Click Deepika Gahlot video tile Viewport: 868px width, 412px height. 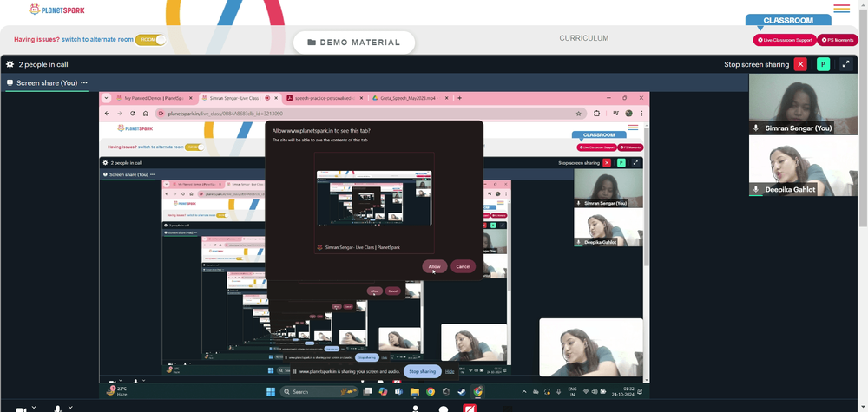pos(803,166)
